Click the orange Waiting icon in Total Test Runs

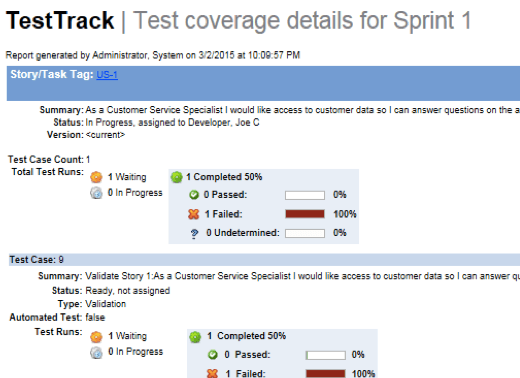[x=96, y=177]
